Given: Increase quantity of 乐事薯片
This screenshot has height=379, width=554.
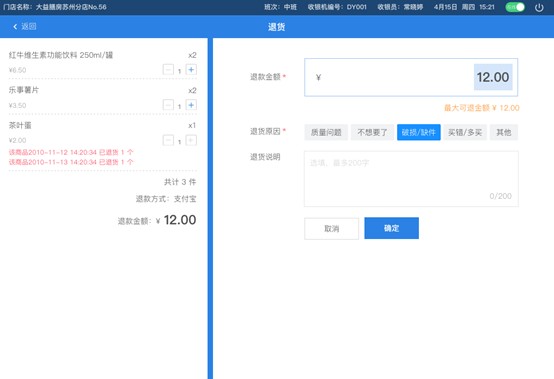Looking at the screenshot, I should (x=191, y=105).
